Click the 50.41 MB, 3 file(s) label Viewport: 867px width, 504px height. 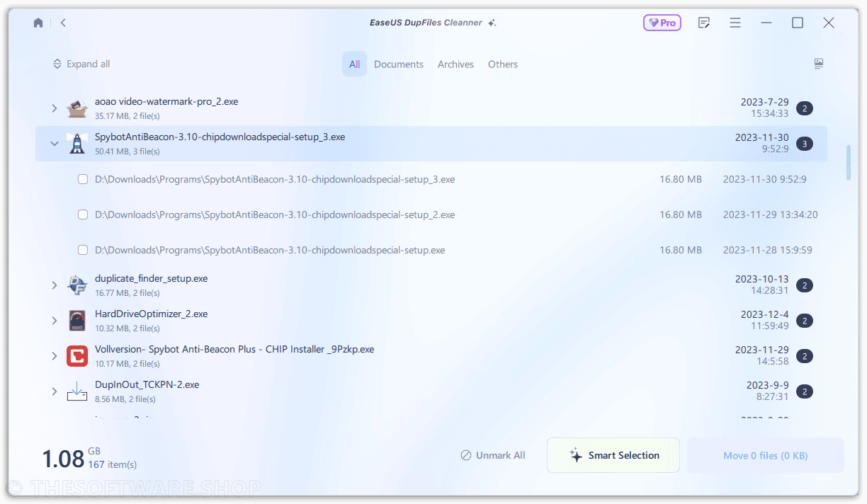127,151
